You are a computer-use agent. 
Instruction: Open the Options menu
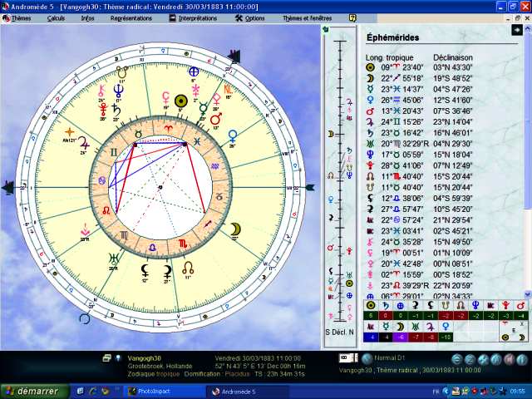250,18
